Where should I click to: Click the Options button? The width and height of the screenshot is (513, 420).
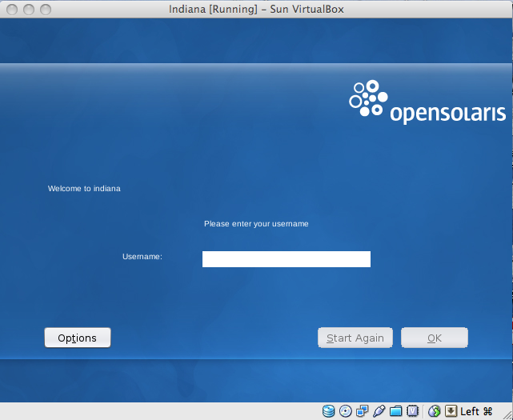click(78, 338)
